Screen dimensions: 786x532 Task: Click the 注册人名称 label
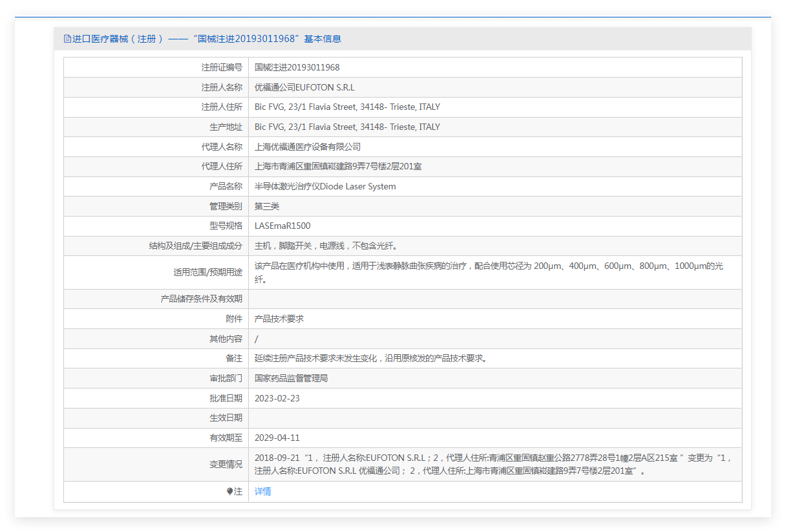coord(222,87)
